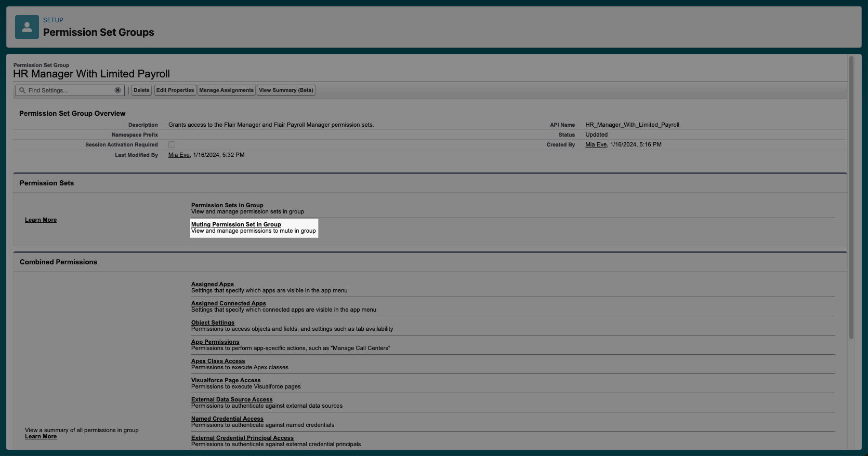Viewport: 868px width, 456px height.
Task: Click Mia Eve link beside Created By
Action: point(596,145)
